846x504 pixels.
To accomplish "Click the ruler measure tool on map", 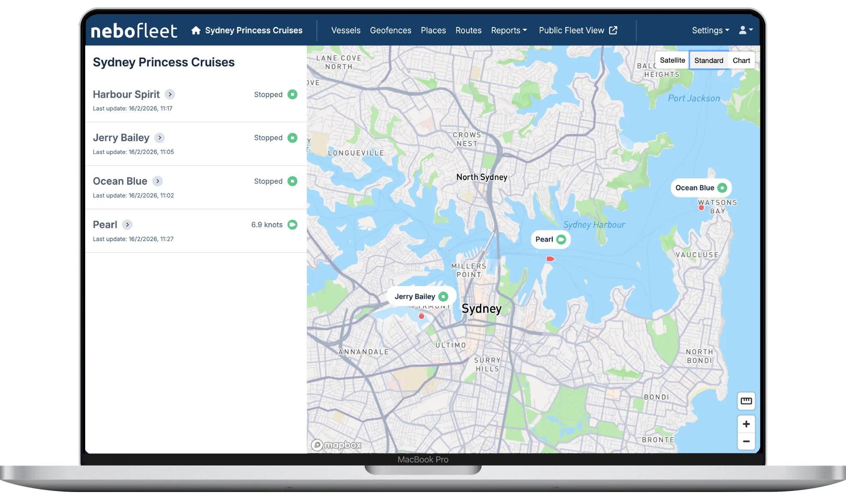I will coord(746,401).
